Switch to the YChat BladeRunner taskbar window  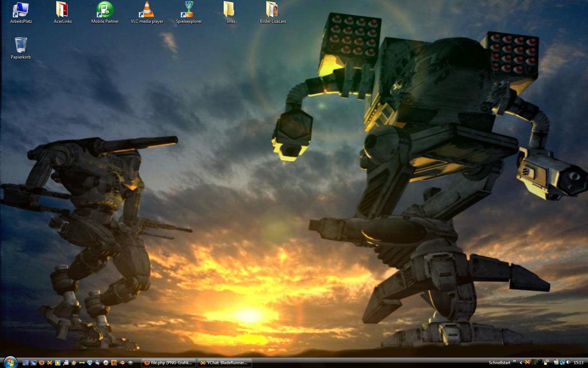224,363
